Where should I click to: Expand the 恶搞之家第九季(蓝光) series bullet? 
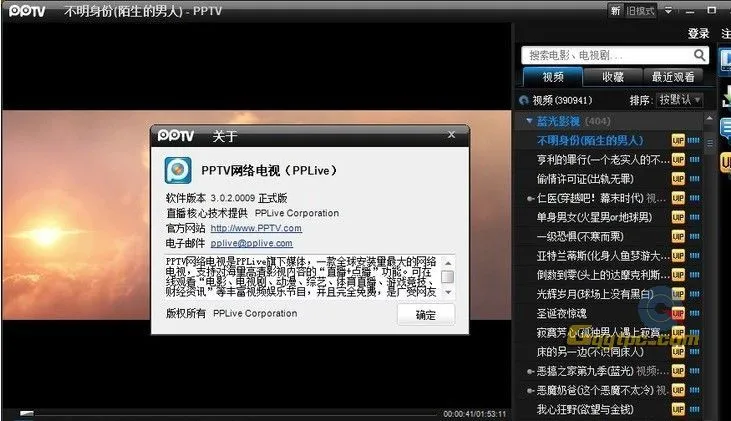[530, 372]
